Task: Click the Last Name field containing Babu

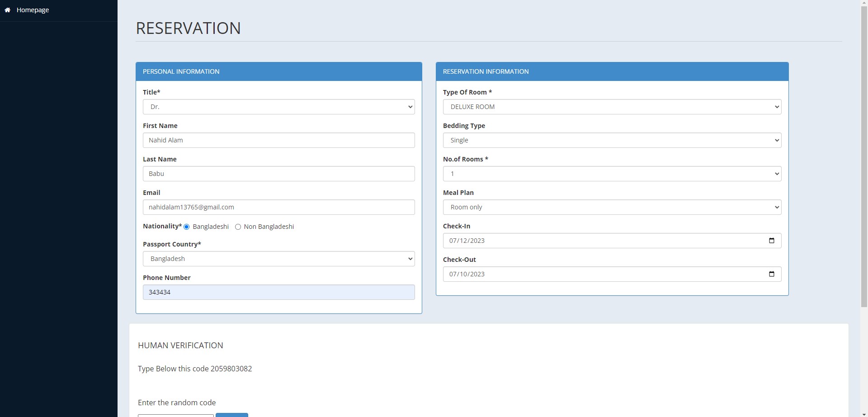Action: click(x=278, y=174)
